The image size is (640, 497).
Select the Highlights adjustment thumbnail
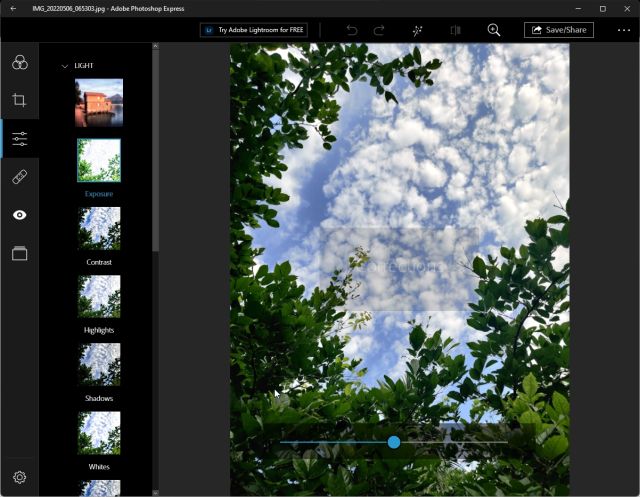(x=99, y=296)
